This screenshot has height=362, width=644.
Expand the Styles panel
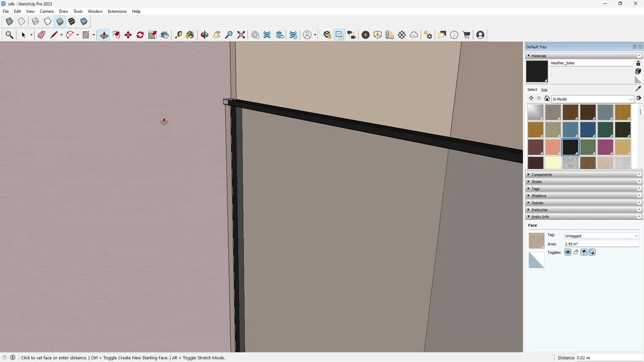(x=584, y=182)
